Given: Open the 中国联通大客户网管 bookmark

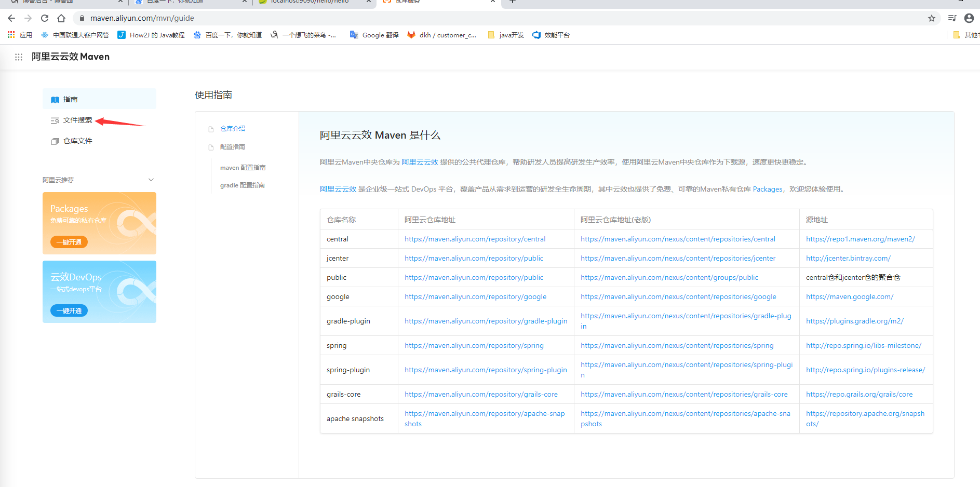Looking at the screenshot, I should 75,35.
